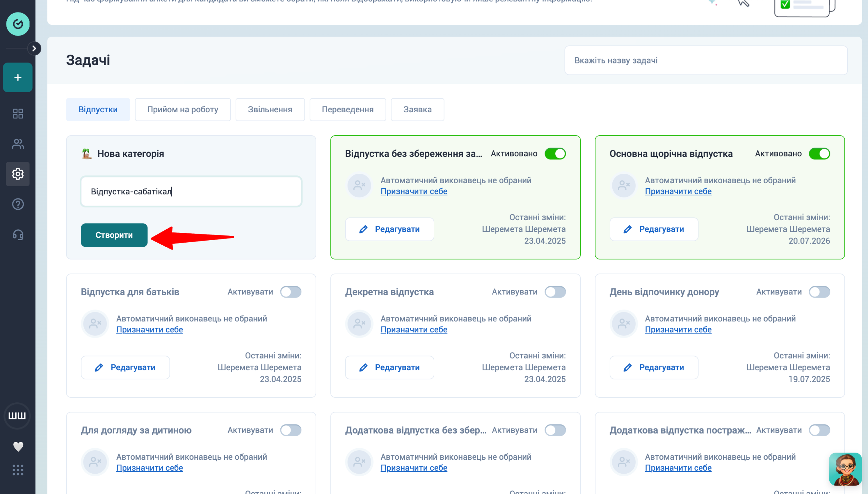Click Призначити себе under День відпочинку донору
Image resolution: width=868 pixels, height=494 pixels.
(x=678, y=330)
